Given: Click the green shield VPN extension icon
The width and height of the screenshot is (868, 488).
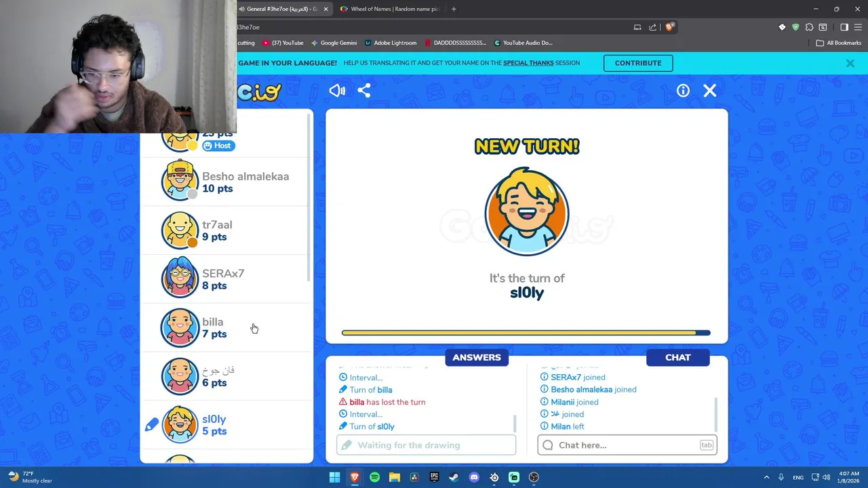Looking at the screenshot, I should 795,27.
